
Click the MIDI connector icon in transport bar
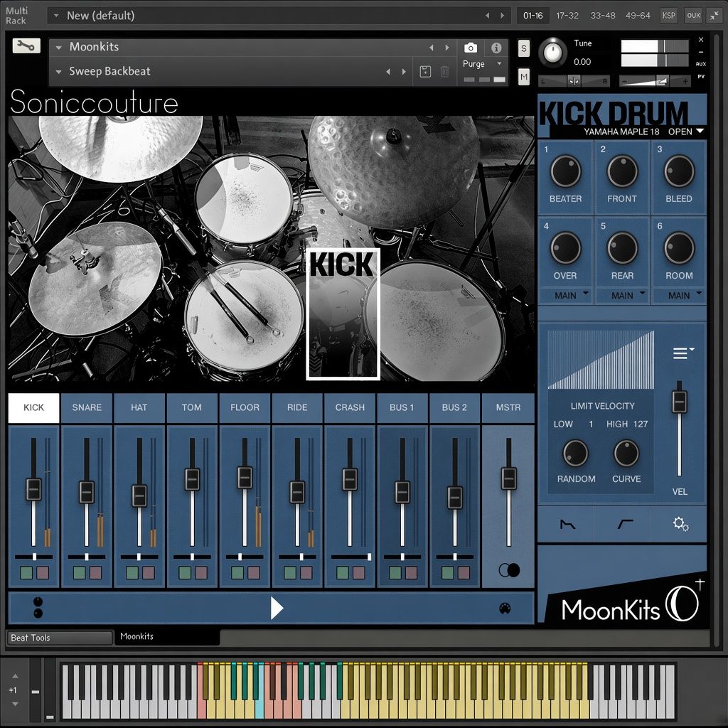[x=505, y=609]
